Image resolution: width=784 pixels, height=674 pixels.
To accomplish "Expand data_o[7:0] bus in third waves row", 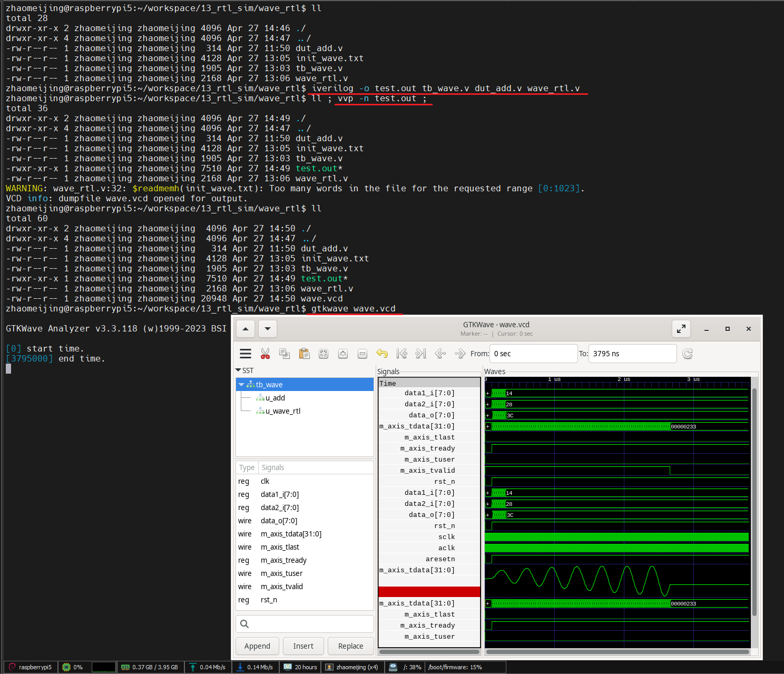I will 487,415.
